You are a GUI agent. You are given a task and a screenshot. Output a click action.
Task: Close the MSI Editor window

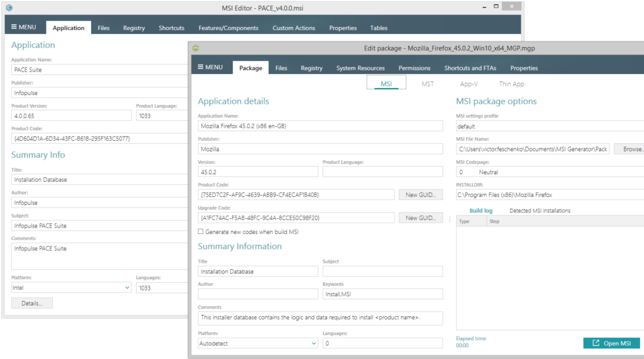512,6
